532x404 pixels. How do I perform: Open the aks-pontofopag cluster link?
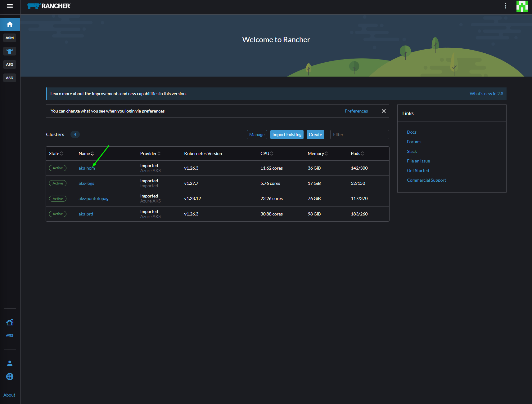[93, 198]
